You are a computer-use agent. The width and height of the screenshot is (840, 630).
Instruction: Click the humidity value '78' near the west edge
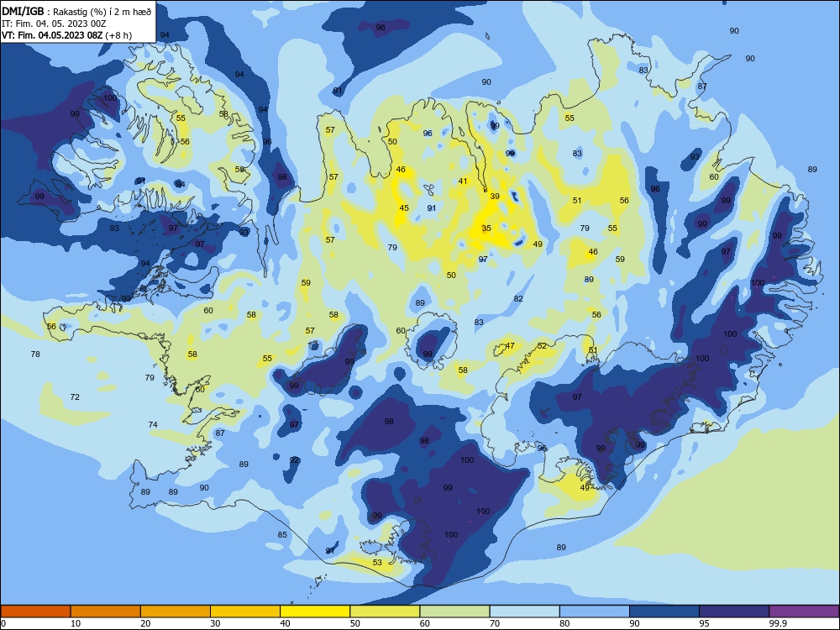click(x=35, y=354)
